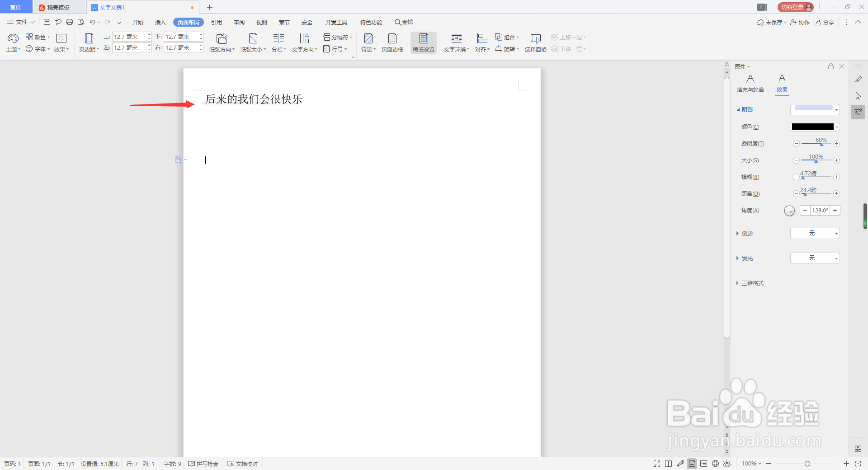868x470 pixels.
Task: Click the 查找 search command box
Action: point(404,22)
